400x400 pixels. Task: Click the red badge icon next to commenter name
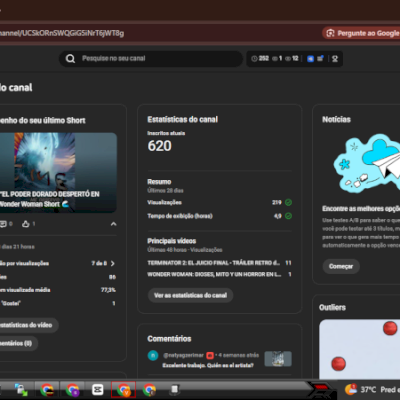pos(210,355)
